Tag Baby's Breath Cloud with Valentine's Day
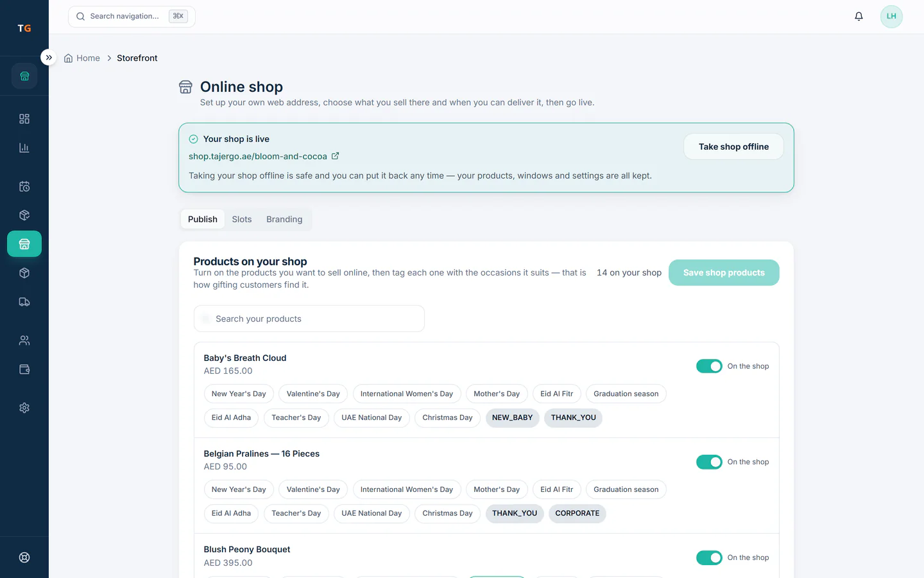This screenshot has width=924, height=578. pos(313,394)
